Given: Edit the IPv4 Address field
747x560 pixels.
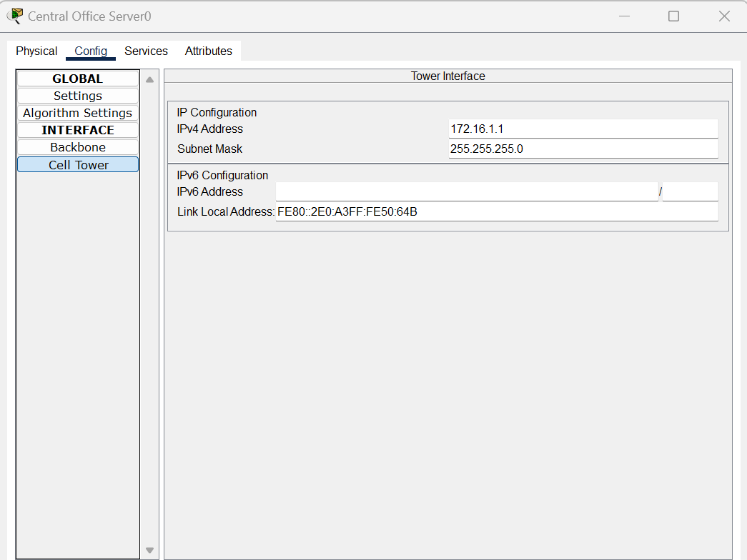Looking at the screenshot, I should pyautogui.click(x=583, y=129).
